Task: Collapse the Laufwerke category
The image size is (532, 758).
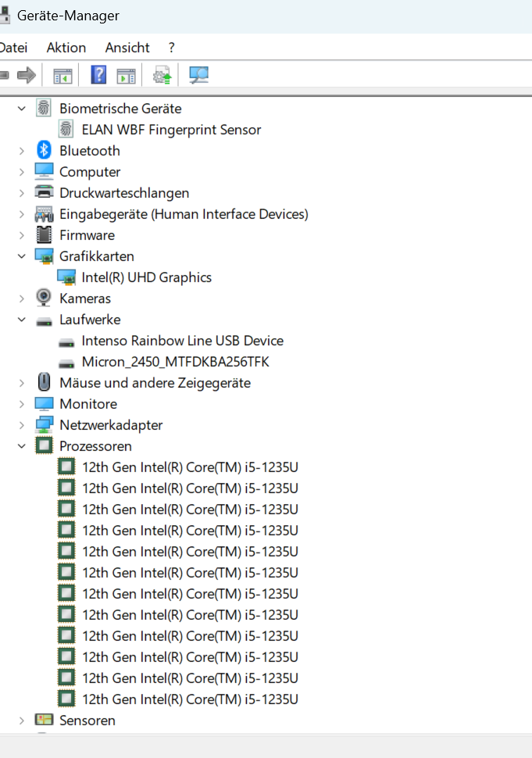Action: tap(22, 320)
